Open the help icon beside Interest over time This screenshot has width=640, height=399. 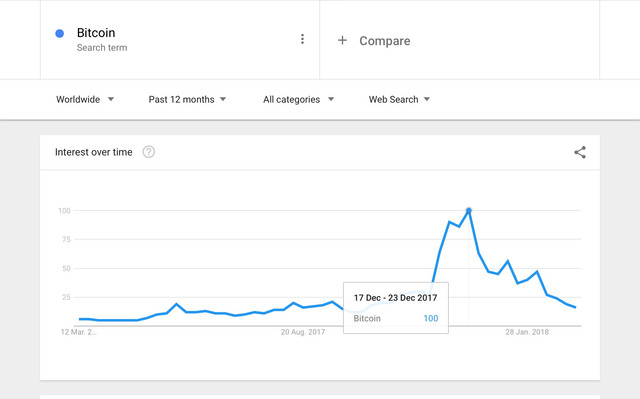(x=149, y=152)
